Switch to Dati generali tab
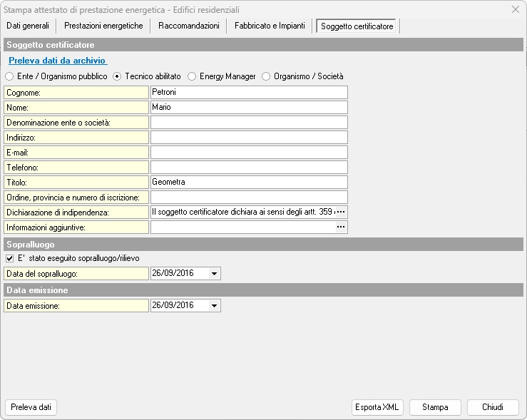The image size is (527, 420). pyautogui.click(x=28, y=26)
